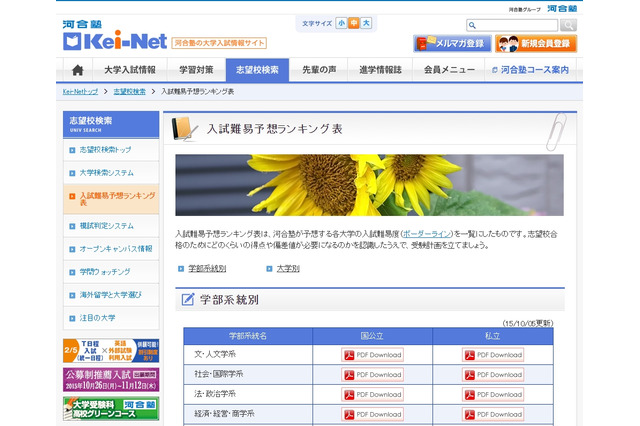This screenshot has height=426, width=640.
Task: Open メルマガ登録 button
Action: 452,43
